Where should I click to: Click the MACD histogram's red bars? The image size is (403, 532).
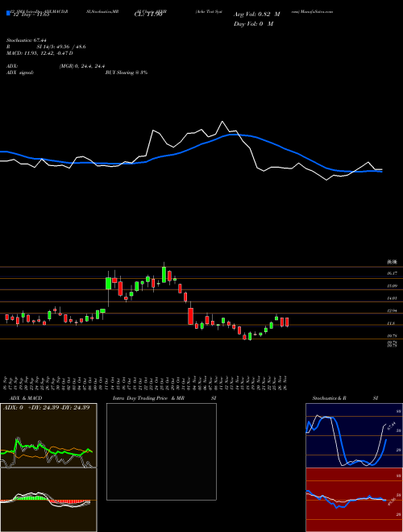[69, 501]
